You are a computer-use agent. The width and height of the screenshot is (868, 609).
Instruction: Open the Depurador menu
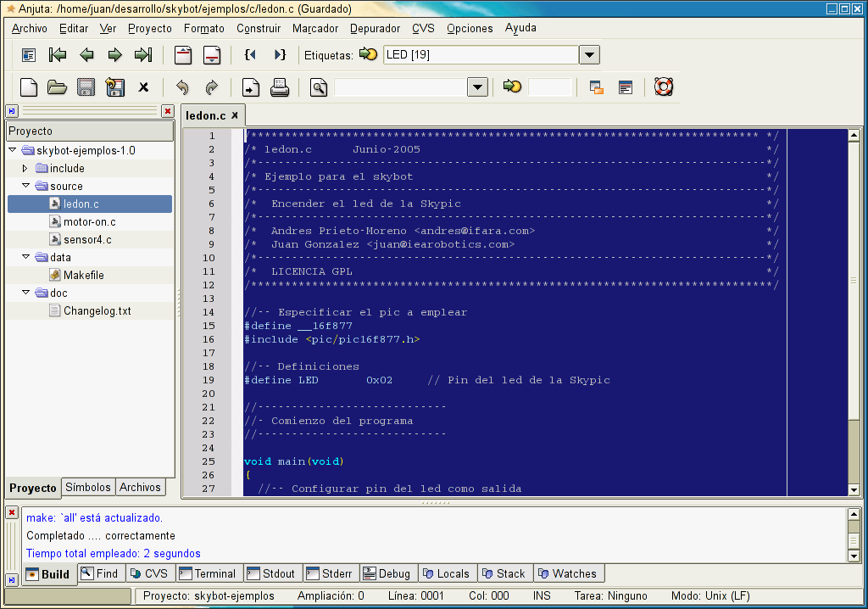(x=375, y=28)
